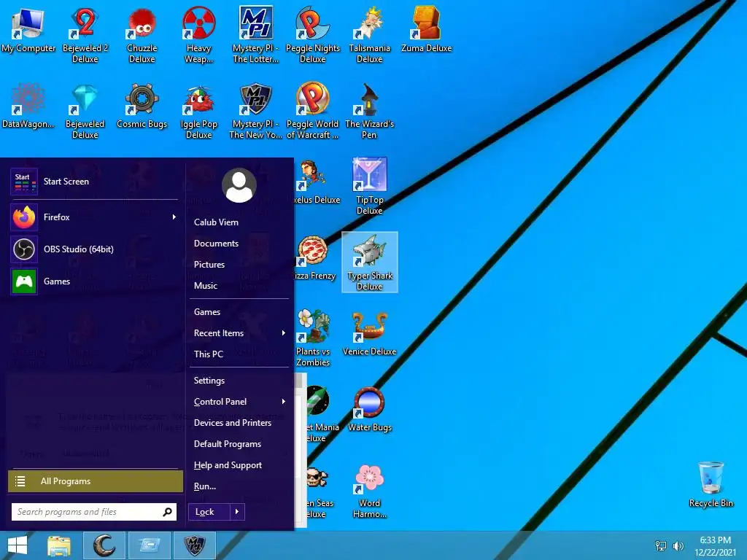The image size is (747, 560).
Task: Click the Peggle Nights Deluxe icon
Action: click(312, 35)
